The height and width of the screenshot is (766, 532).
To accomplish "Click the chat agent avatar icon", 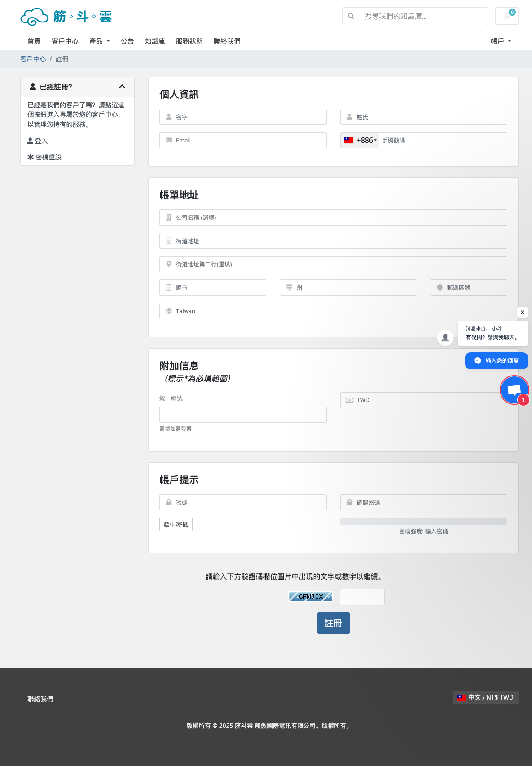I will pyautogui.click(x=445, y=337).
